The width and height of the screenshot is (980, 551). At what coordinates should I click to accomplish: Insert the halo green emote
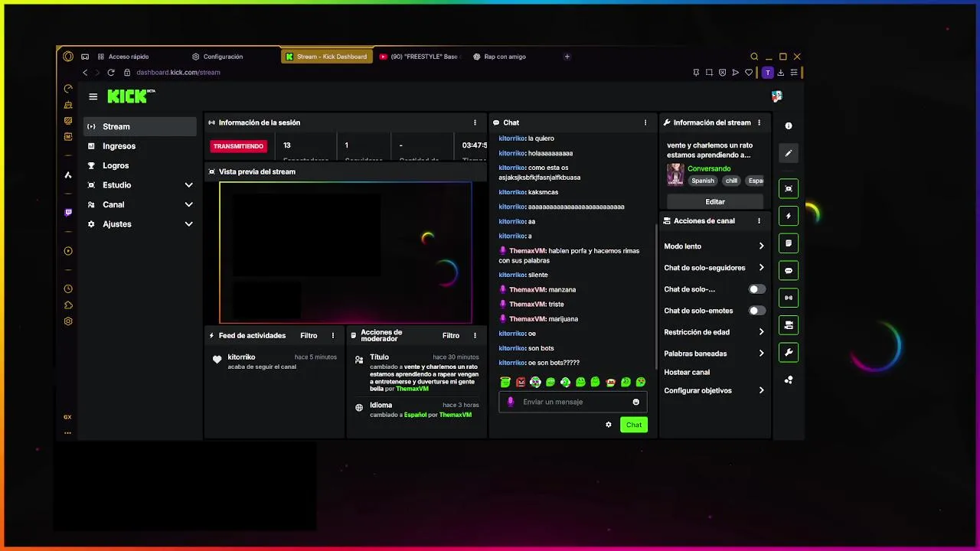coord(505,382)
